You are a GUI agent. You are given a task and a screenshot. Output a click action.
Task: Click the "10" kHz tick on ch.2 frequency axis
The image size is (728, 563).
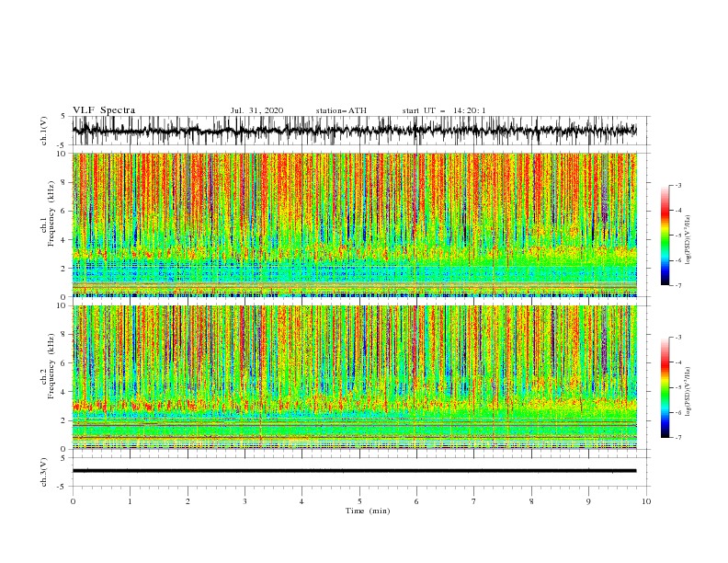pos(63,305)
